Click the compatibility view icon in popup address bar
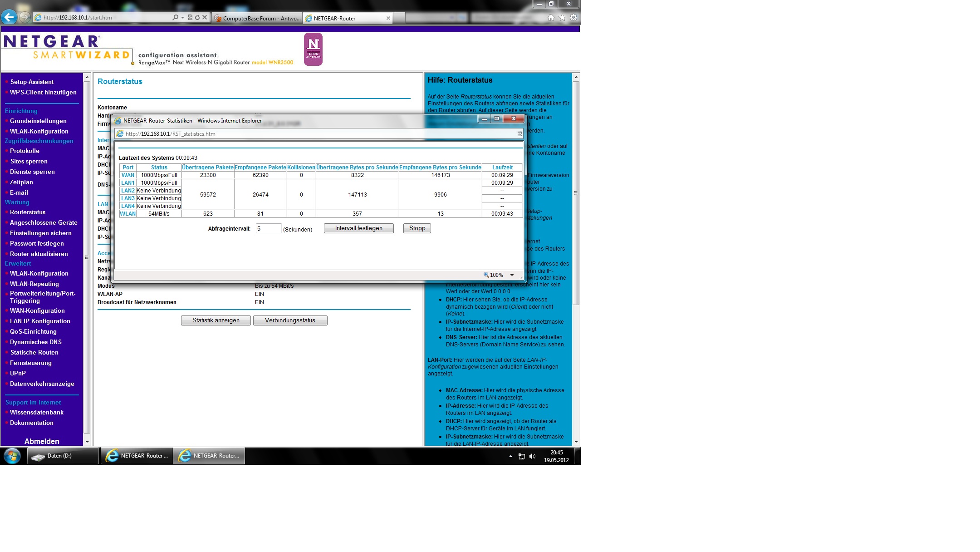980x552 pixels. click(x=519, y=133)
